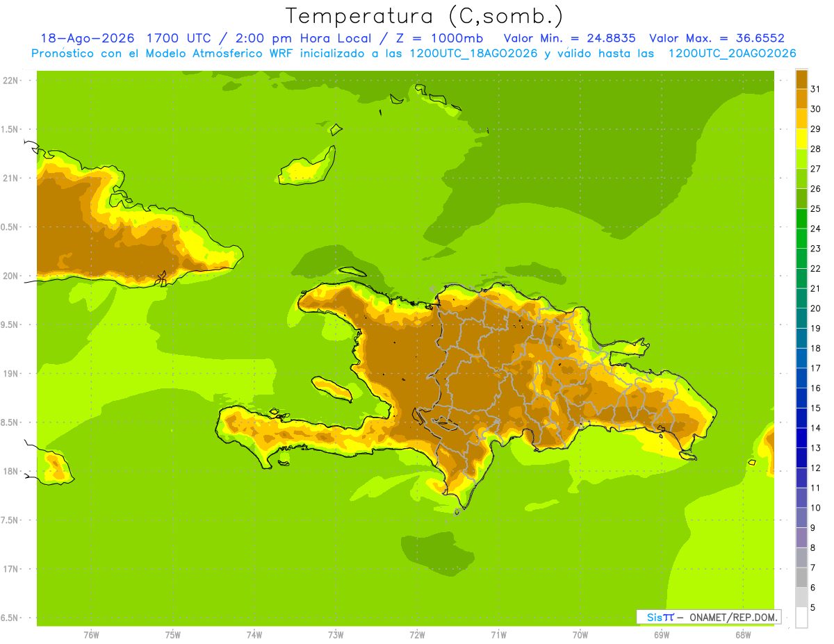Click the 28 value on the color scale

815,149
